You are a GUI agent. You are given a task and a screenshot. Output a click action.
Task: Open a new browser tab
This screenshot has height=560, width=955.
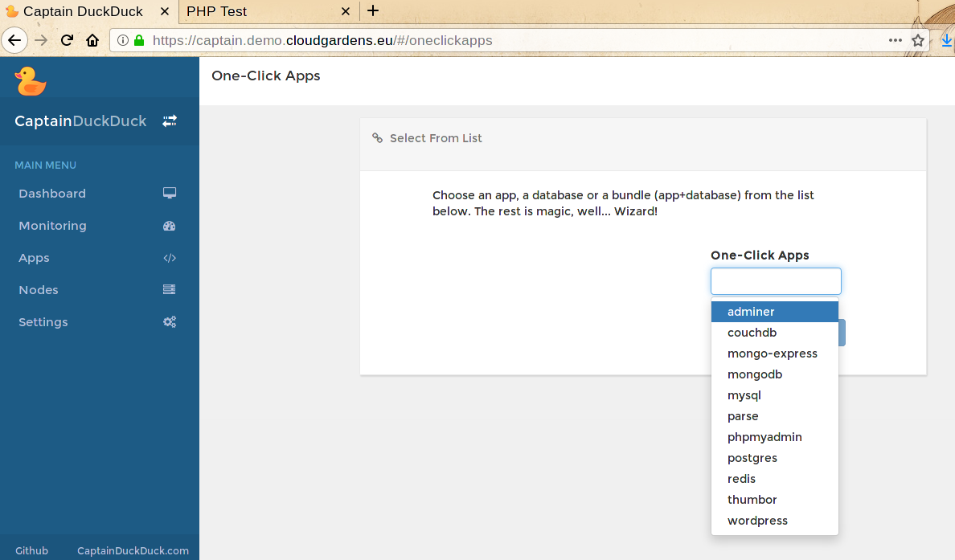coord(373,10)
